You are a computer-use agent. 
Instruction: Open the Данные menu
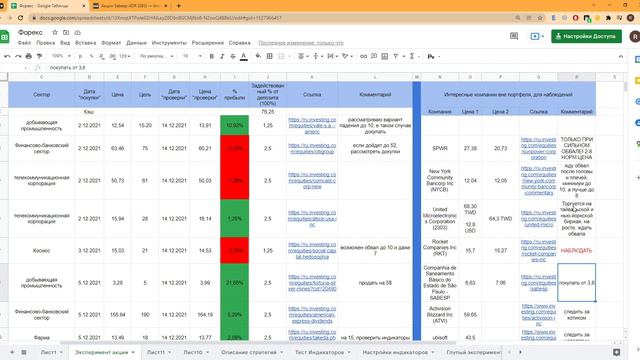(x=136, y=43)
